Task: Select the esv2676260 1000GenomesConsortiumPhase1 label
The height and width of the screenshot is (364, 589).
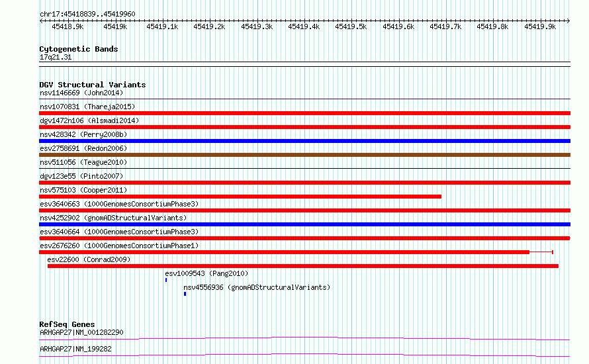Action: [x=119, y=246]
